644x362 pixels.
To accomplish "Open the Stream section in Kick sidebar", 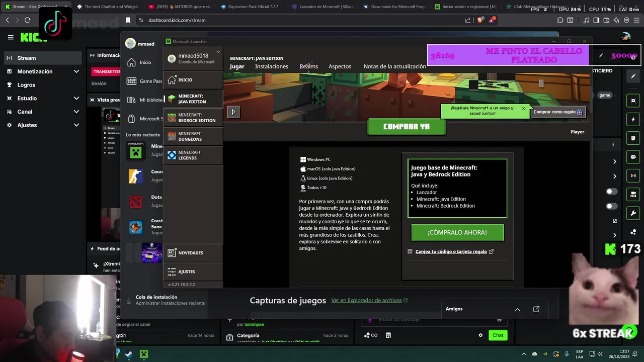I will pyautogui.click(x=42, y=58).
